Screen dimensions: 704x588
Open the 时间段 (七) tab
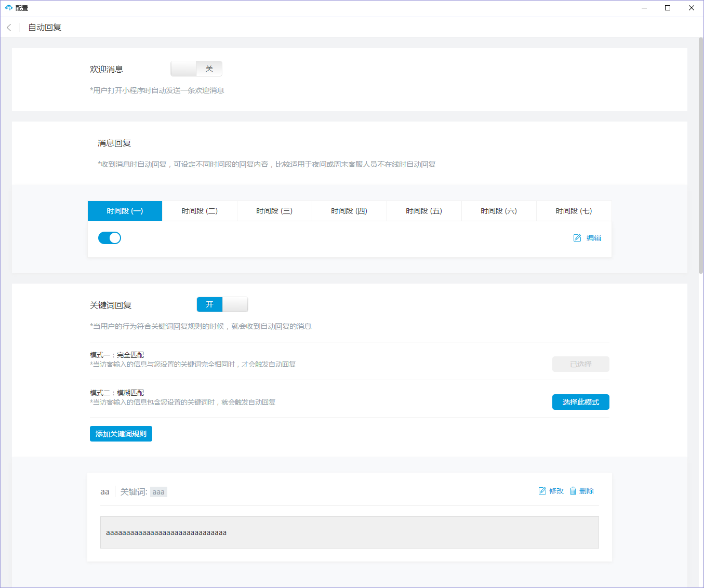[574, 211]
